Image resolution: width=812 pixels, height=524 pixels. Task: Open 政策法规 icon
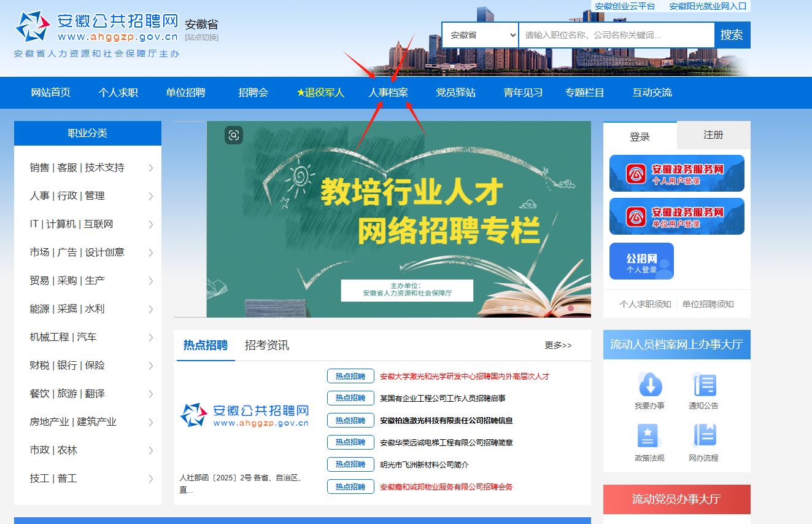click(x=648, y=436)
